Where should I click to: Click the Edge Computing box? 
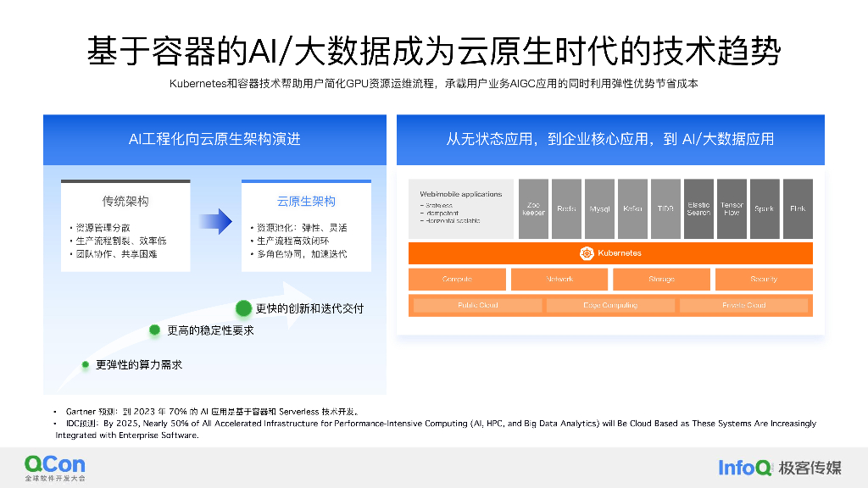click(x=610, y=305)
